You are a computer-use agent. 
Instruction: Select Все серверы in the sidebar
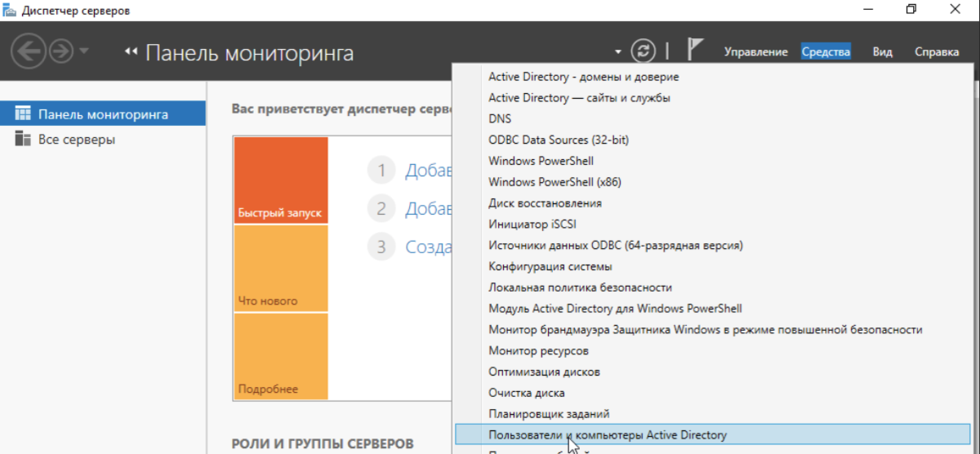[103, 139]
